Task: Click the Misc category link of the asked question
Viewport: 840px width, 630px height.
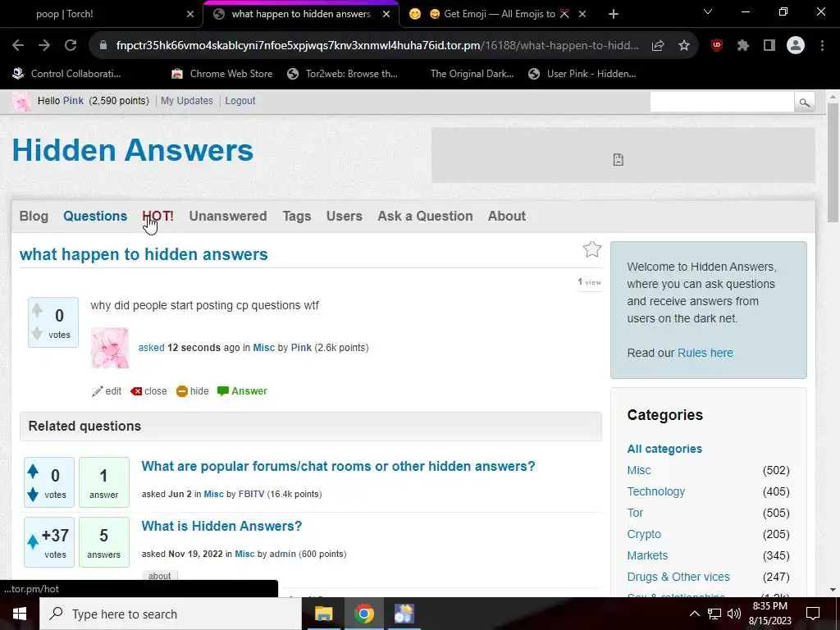Action: coord(263,348)
